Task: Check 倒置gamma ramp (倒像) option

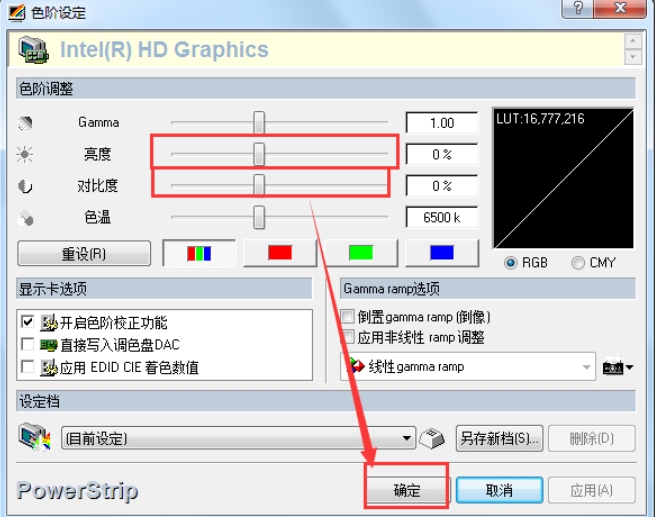Action: (348, 317)
